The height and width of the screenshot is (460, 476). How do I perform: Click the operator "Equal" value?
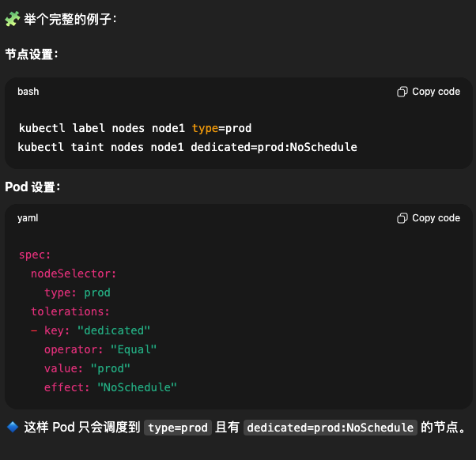(x=134, y=349)
